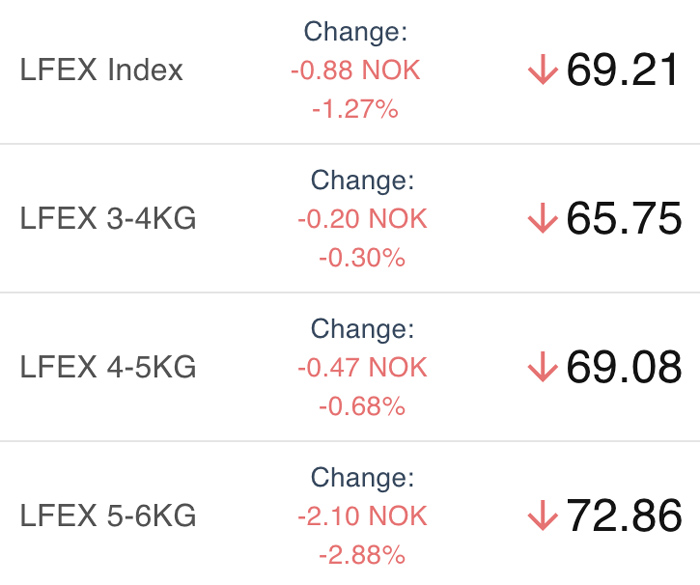
Task: Select the LFEX 3-4KG label
Action: point(108,219)
